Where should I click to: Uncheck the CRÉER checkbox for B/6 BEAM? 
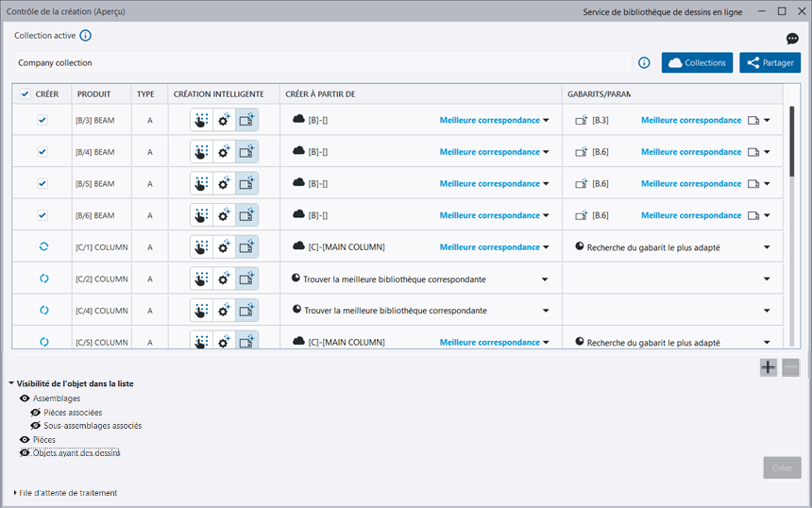tap(42, 215)
